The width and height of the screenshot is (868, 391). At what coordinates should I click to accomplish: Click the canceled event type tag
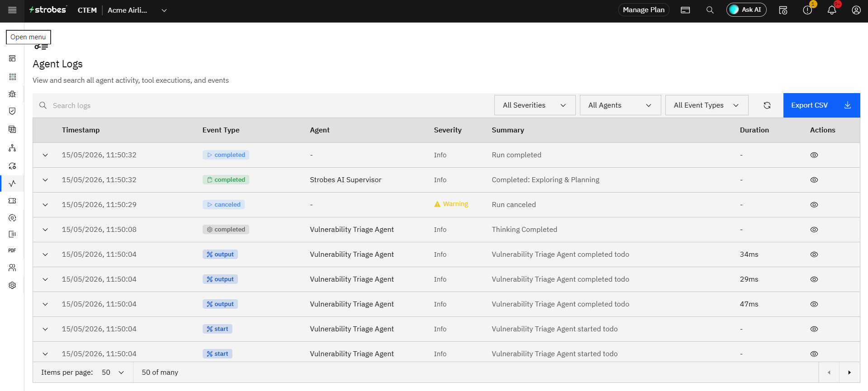(x=223, y=205)
